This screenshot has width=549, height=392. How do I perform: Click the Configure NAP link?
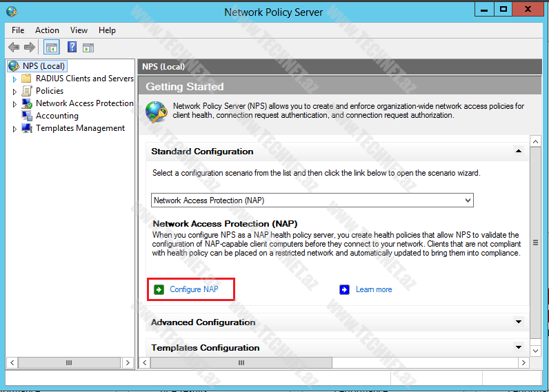194,289
